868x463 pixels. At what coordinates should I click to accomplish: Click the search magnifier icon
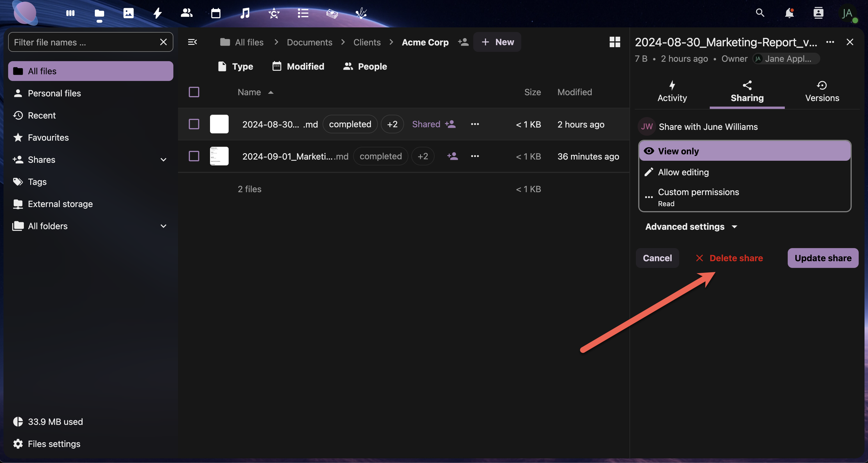pos(760,13)
